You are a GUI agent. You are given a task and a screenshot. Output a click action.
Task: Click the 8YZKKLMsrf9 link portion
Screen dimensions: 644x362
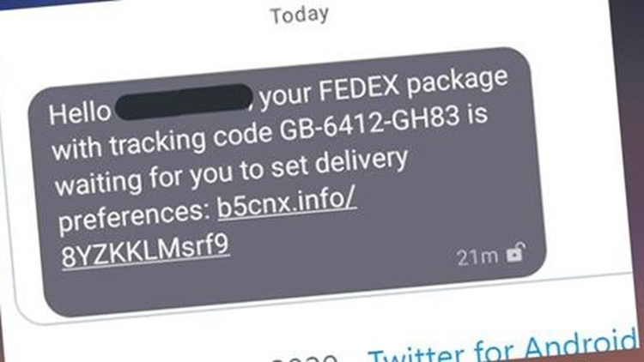(145, 250)
